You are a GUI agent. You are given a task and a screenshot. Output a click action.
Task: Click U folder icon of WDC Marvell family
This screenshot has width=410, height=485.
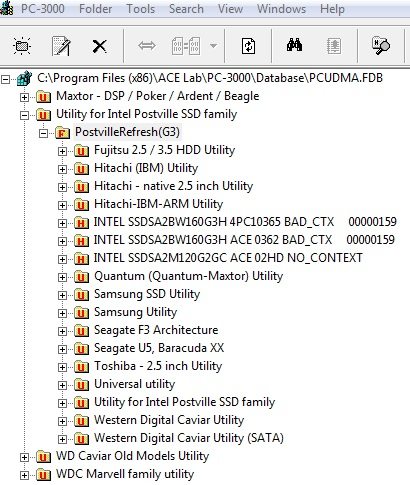click(x=43, y=475)
